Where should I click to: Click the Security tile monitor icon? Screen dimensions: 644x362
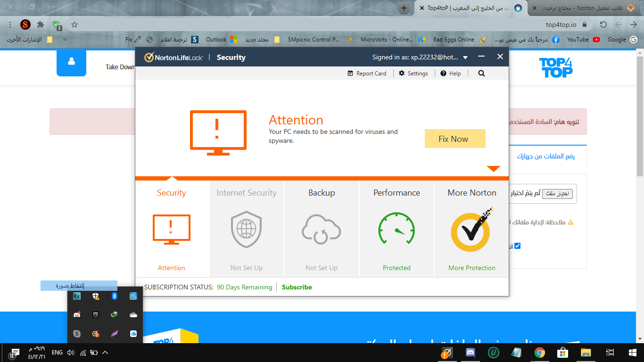coord(171,229)
